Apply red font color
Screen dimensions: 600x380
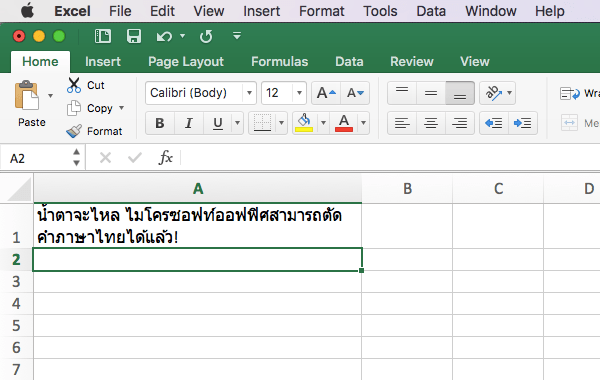tap(344, 123)
